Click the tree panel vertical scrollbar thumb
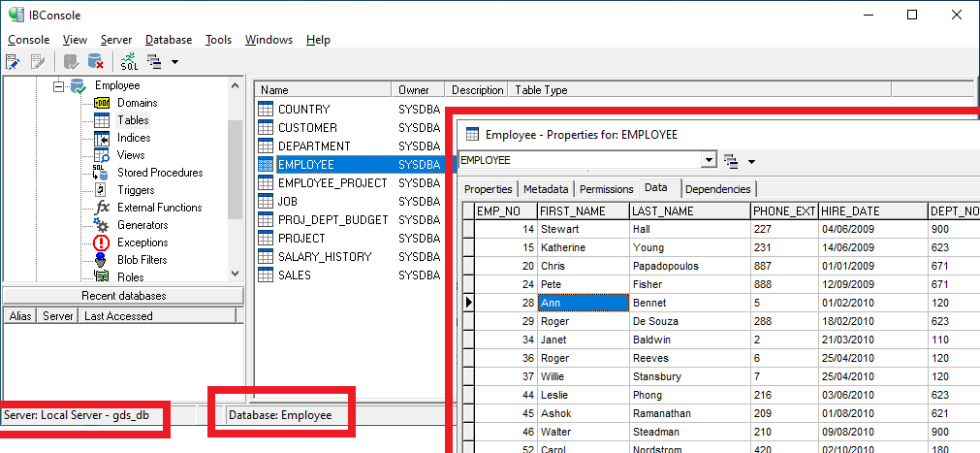The image size is (980, 453). coord(235,170)
